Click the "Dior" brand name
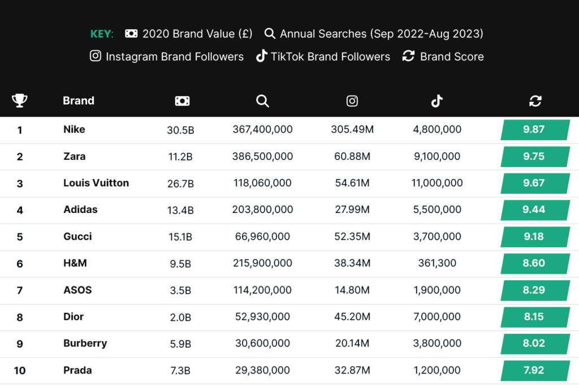Screen dimensions: 579x392 [x=74, y=316]
